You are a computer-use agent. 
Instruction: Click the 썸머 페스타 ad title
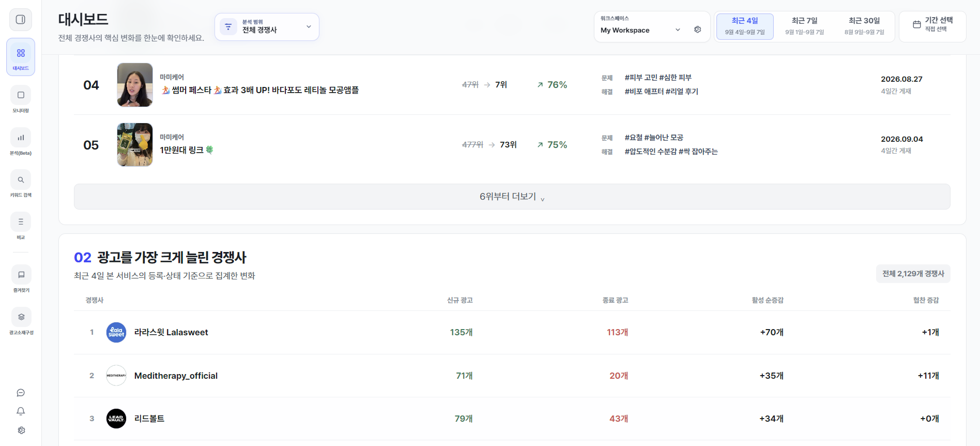[x=260, y=90]
